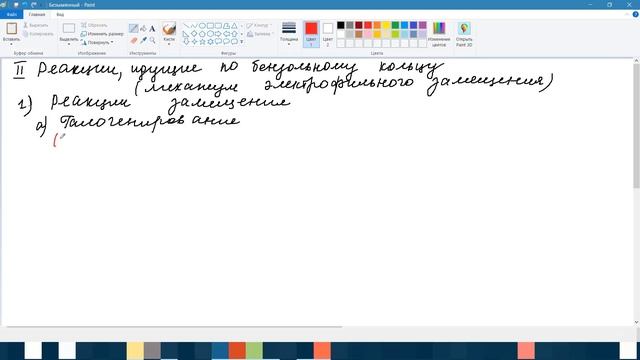Pick the green color swatch

(x=395, y=25)
